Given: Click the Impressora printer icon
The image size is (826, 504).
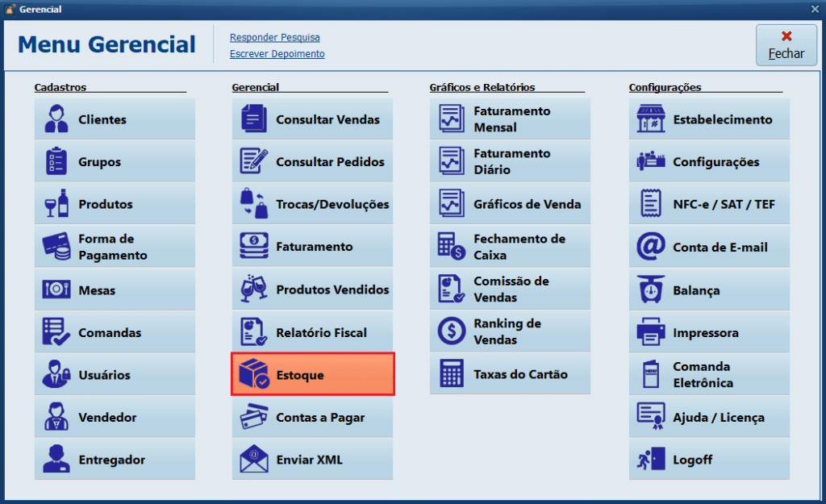Looking at the screenshot, I should 651,332.
